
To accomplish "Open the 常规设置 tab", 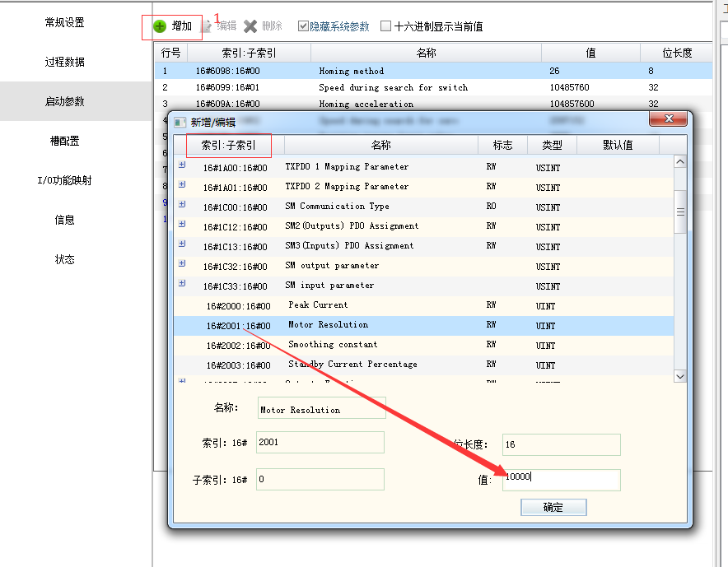I will point(64,22).
